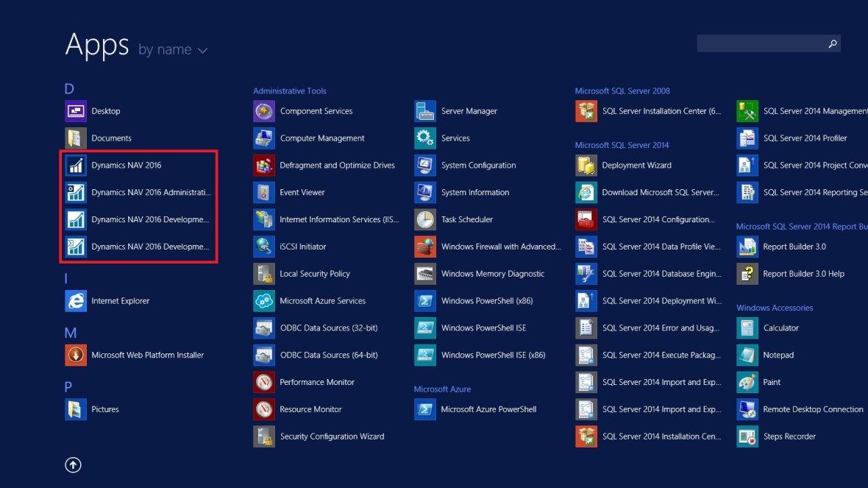Screen dimensions: 868x488
Task: Open the Event Viewer icon
Action: coord(264,193)
